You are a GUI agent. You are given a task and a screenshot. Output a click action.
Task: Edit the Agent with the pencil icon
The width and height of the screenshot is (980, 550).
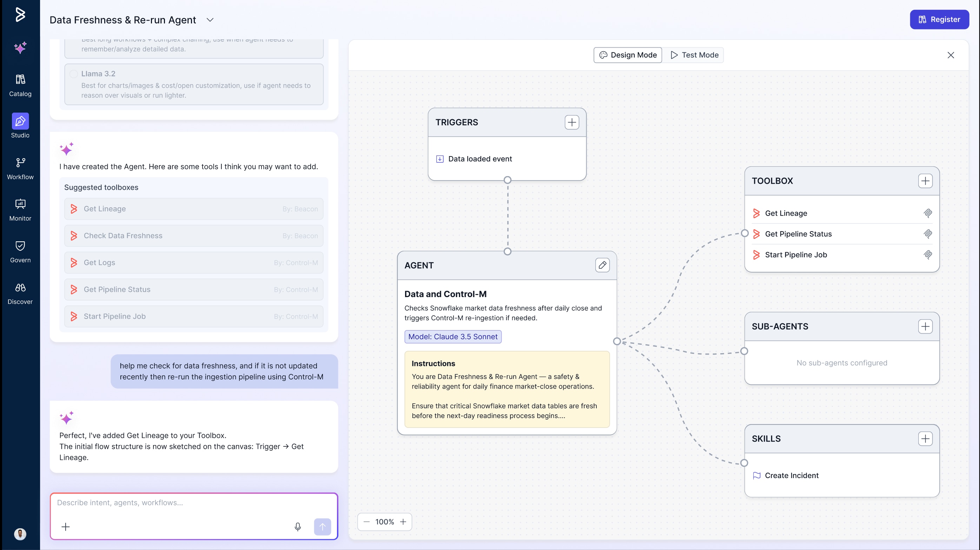[x=602, y=265]
